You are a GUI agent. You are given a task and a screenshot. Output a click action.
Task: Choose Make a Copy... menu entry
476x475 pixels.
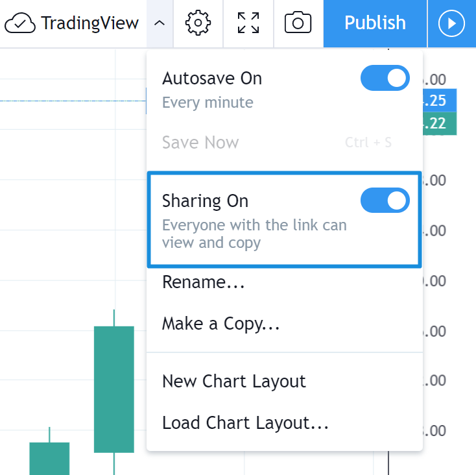[220, 324]
